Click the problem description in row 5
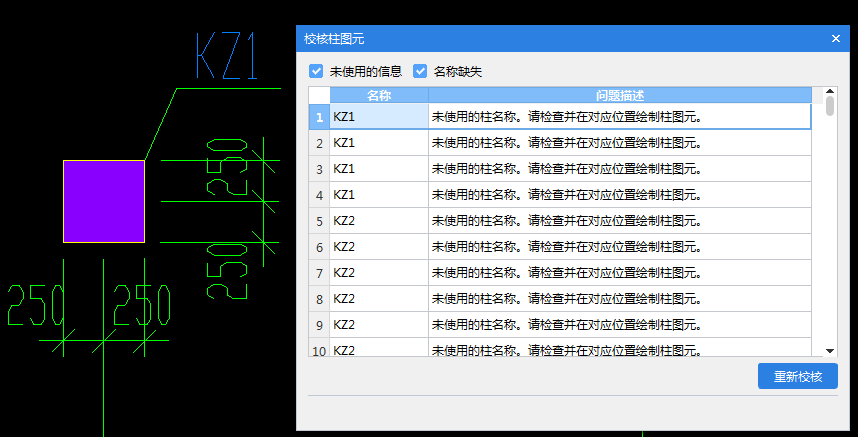This screenshot has width=858, height=437. click(x=620, y=221)
